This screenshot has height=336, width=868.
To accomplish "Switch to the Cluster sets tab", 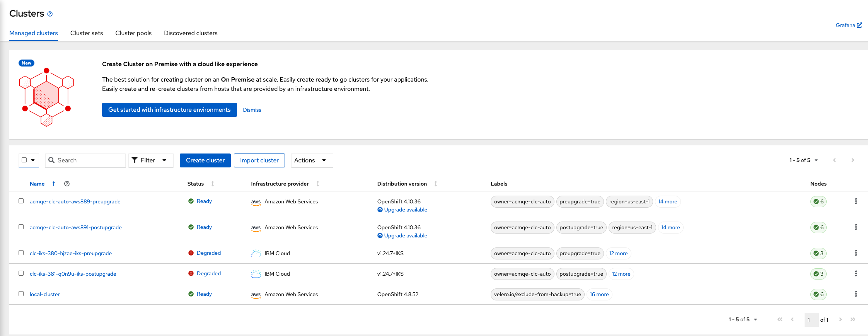I will [x=87, y=33].
